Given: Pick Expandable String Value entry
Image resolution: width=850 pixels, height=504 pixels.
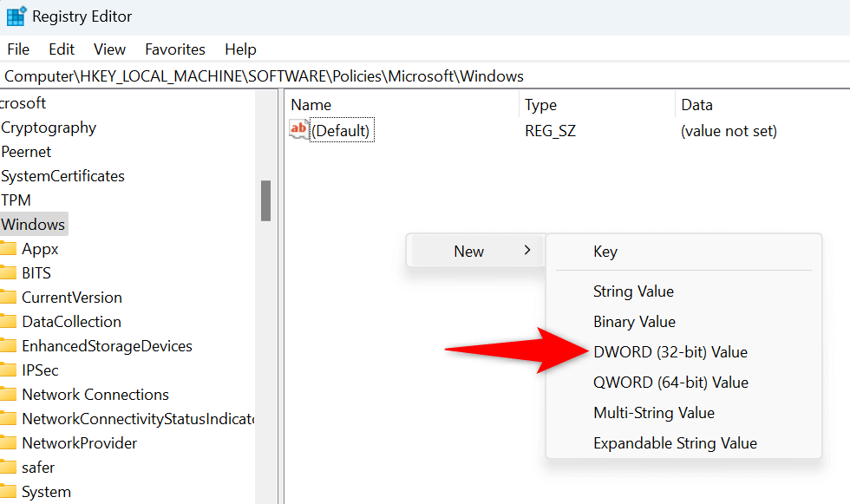Looking at the screenshot, I should click(x=675, y=443).
